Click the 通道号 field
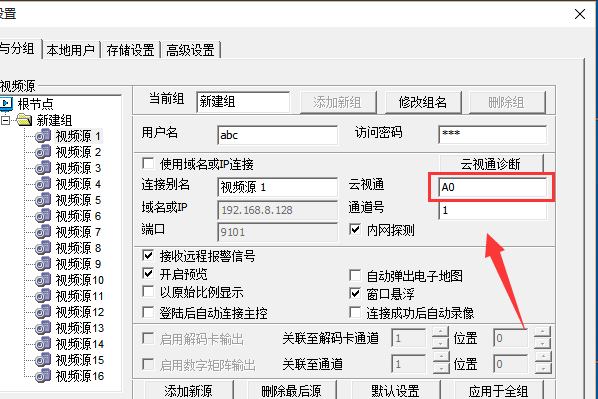 (x=492, y=210)
